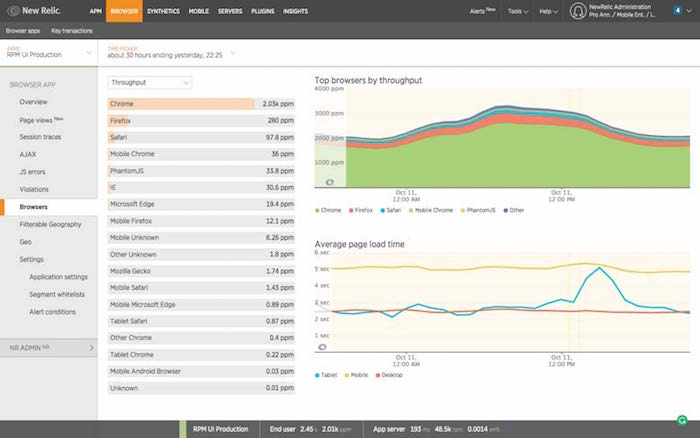700x438 pixels.
Task: Open Alert conditions
Action: pos(52,312)
